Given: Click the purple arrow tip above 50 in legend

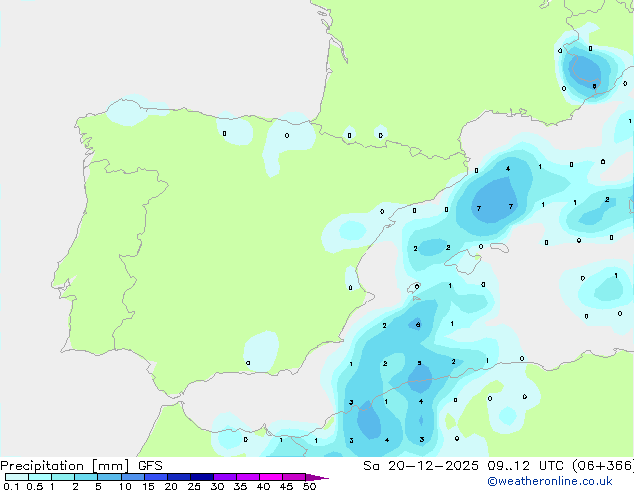Looking at the screenshot, I should [317, 477].
